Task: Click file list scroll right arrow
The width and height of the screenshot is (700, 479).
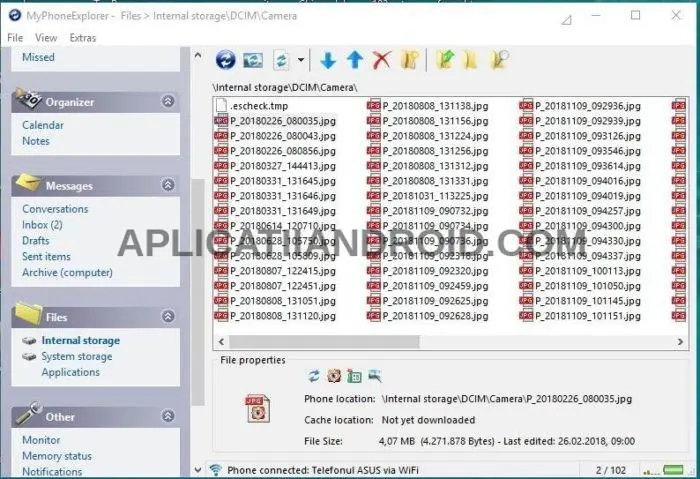Action: point(680,342)
